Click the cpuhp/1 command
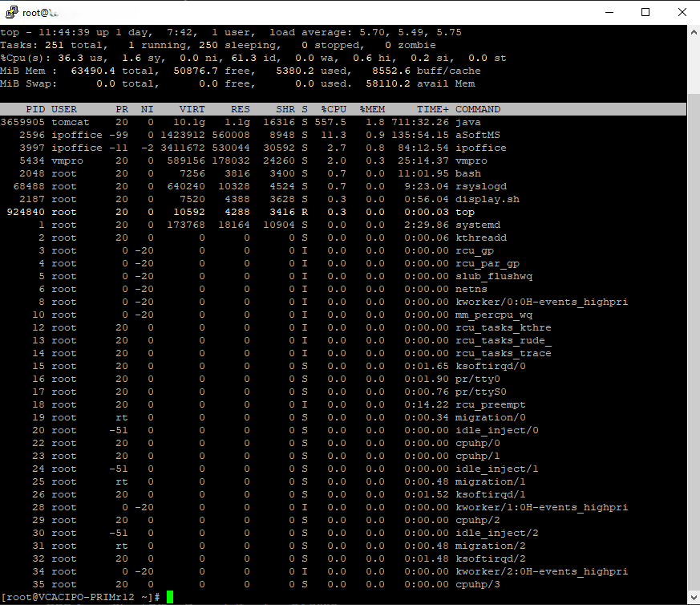 (478, 457)
